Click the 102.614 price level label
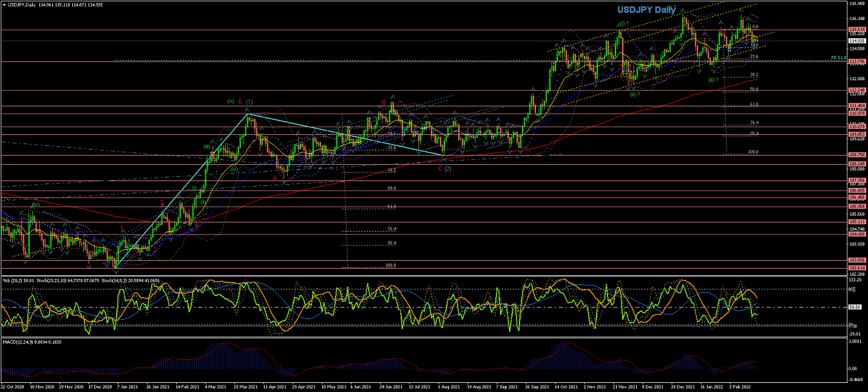 pyautogui.click(x=856, y=267)
